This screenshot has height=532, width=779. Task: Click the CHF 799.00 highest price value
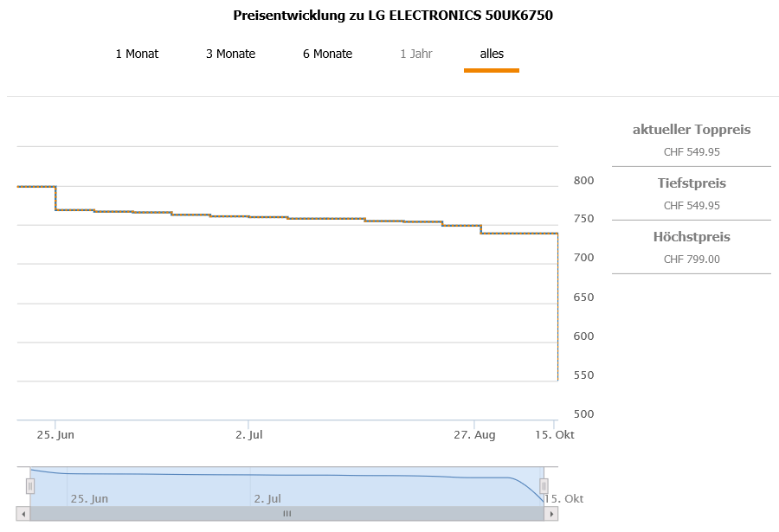[x=692, y=259]
